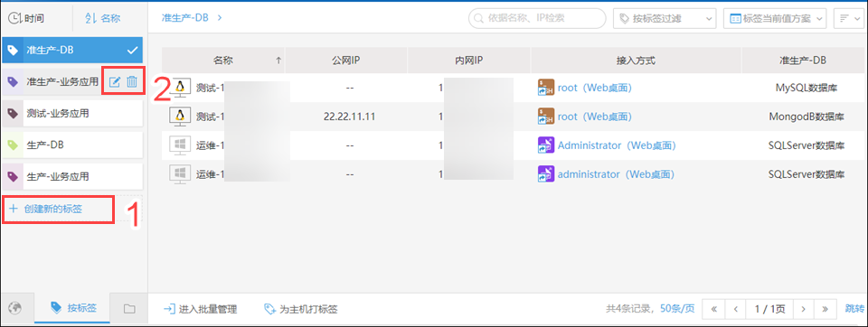Open the administrator (Web桌面) link
Viewport: 868px width, 327px height.
coord(616,174)
